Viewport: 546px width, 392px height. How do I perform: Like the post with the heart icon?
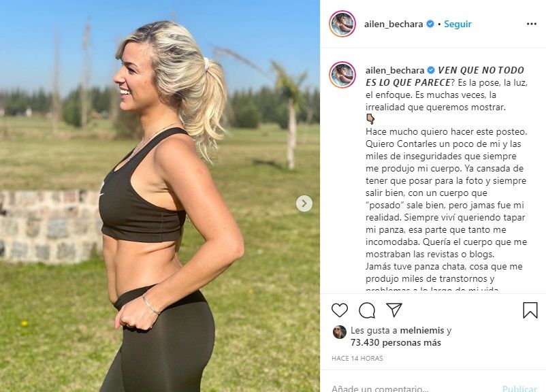[340, 310]
